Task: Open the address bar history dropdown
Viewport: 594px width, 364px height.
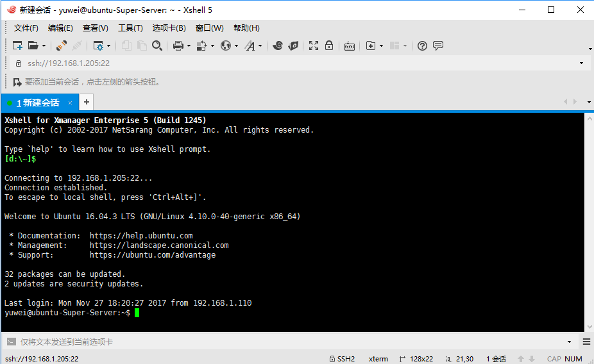Action: click(x=582, y=63)
